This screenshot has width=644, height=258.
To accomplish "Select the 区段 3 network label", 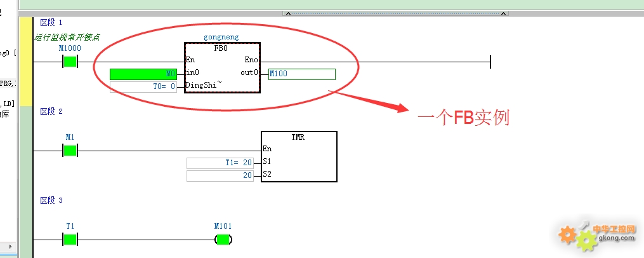I will [51, 201].
